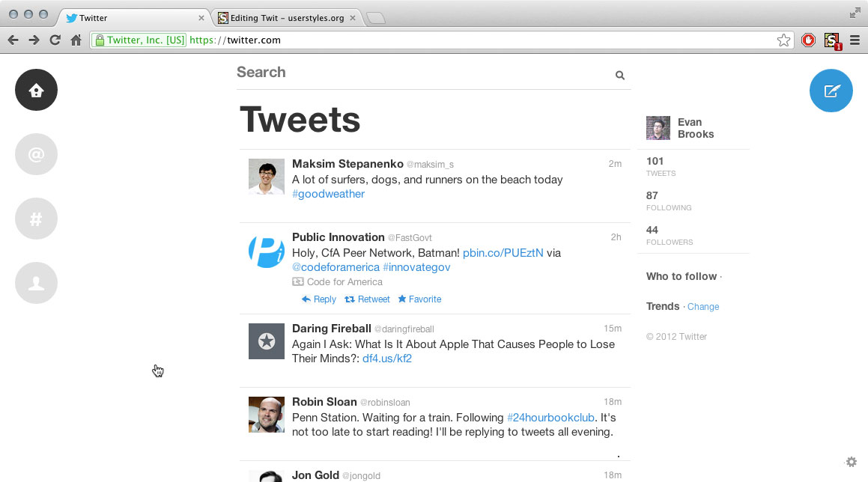The height and width of the screenshot is (482, 868).
Task: Click the @maksim_s handle
Action: [x=430, y=165]
